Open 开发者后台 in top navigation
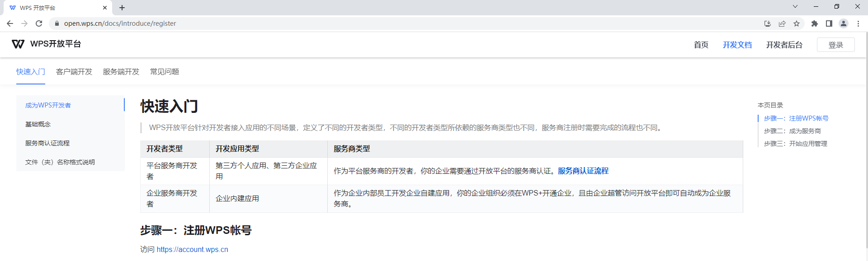The width and height of the screenshot is (868, 261). (784, 45)
